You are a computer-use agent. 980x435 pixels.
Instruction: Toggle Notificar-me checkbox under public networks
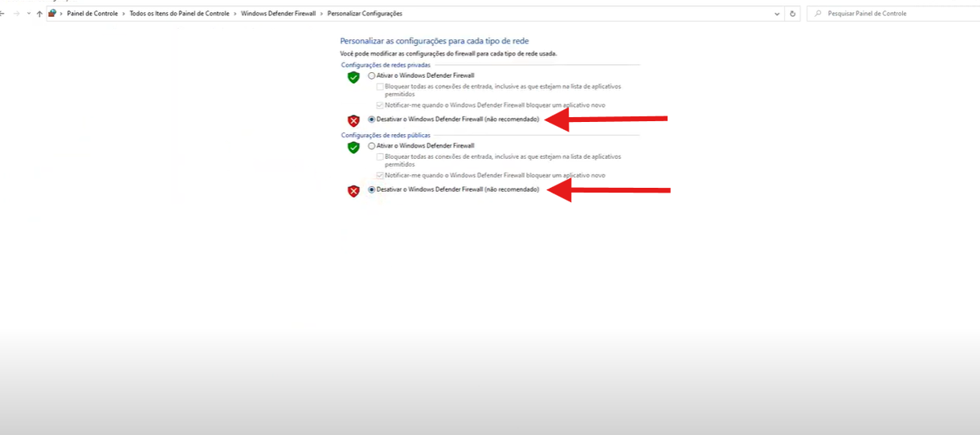point(380,175)
